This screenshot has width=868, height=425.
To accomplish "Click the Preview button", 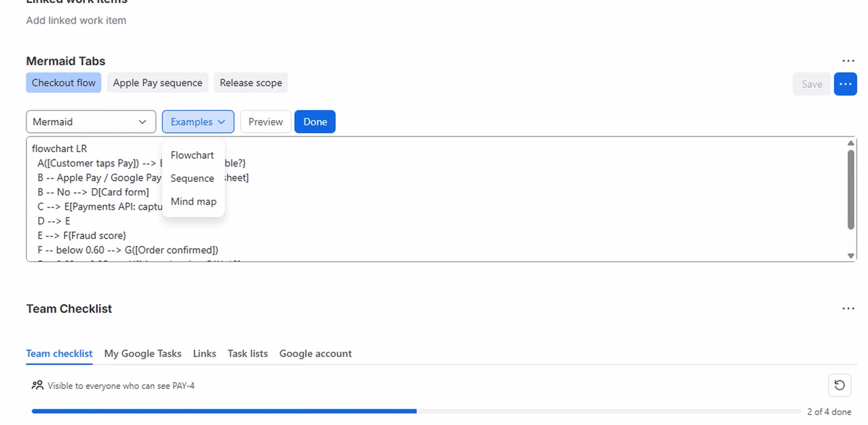I will [266, 122].
